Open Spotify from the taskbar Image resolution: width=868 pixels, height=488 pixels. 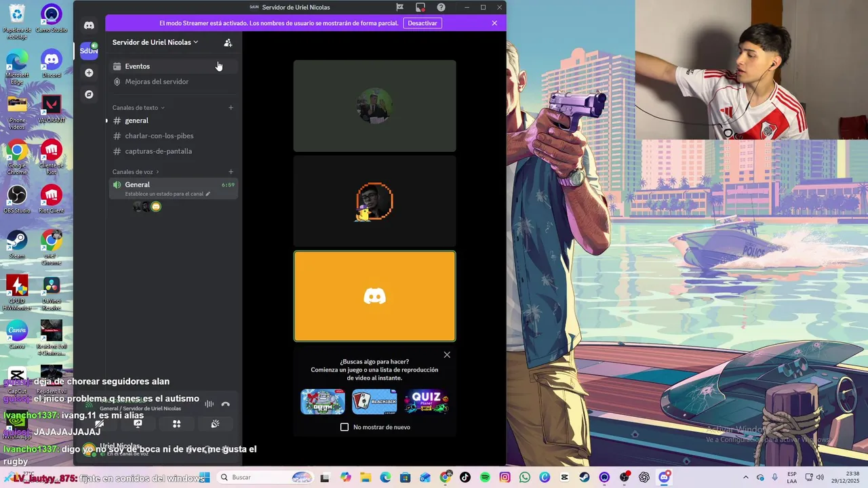point(485,477)
